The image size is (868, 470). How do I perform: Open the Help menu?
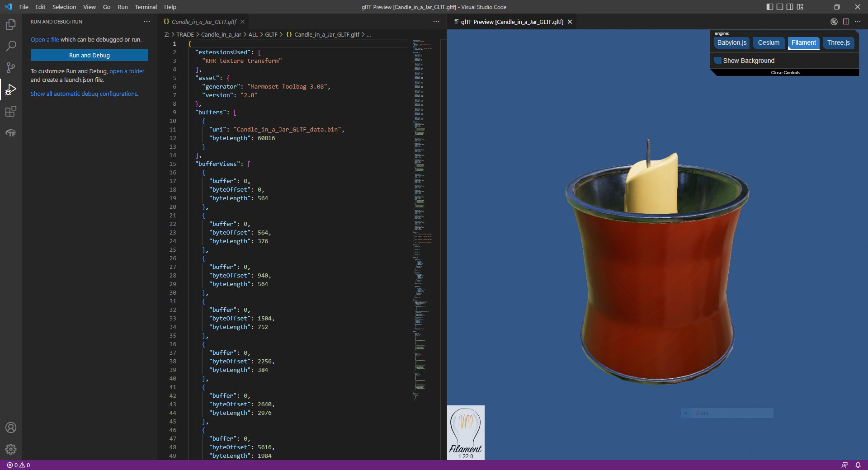pyautogui.click(x=170, y=7)
